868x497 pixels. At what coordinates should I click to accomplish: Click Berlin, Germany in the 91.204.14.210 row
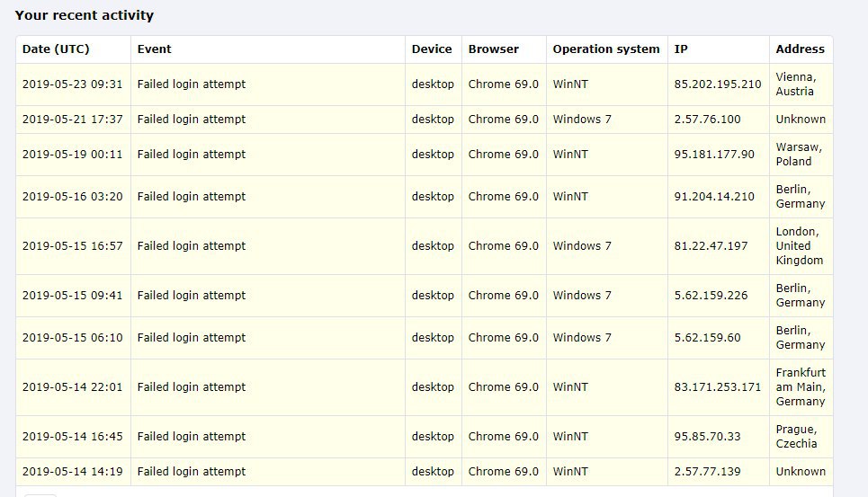pyautogui.click(x=801, y=197)
